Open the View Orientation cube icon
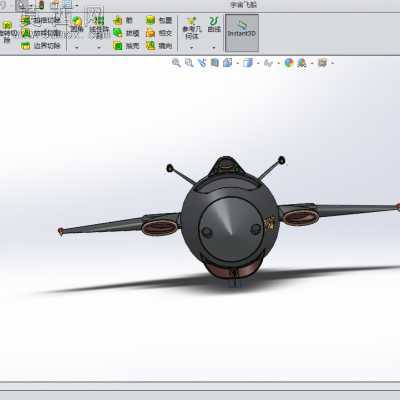 pos(228,63)
